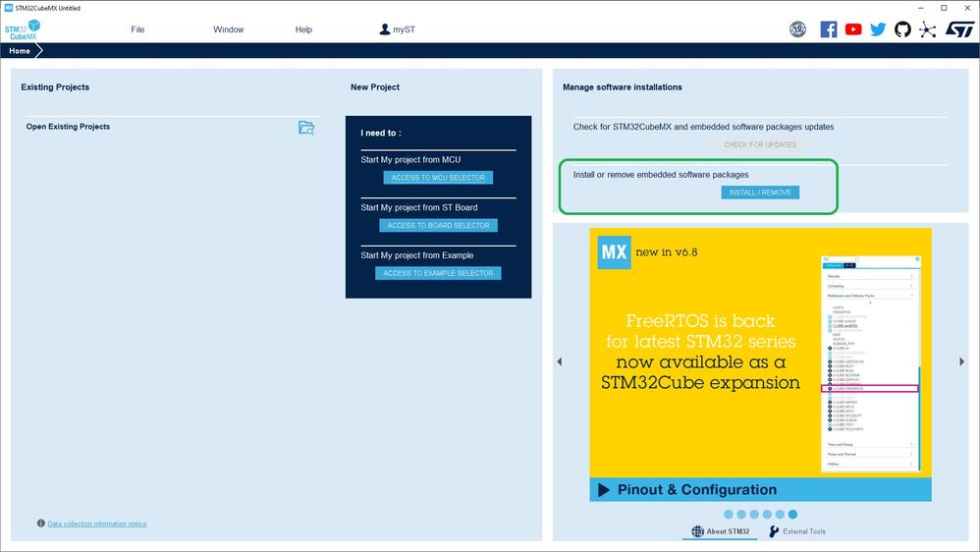Open the 10-year anniversary badge icon
Screen dimensions: 980x552
(x=797, y=28)
